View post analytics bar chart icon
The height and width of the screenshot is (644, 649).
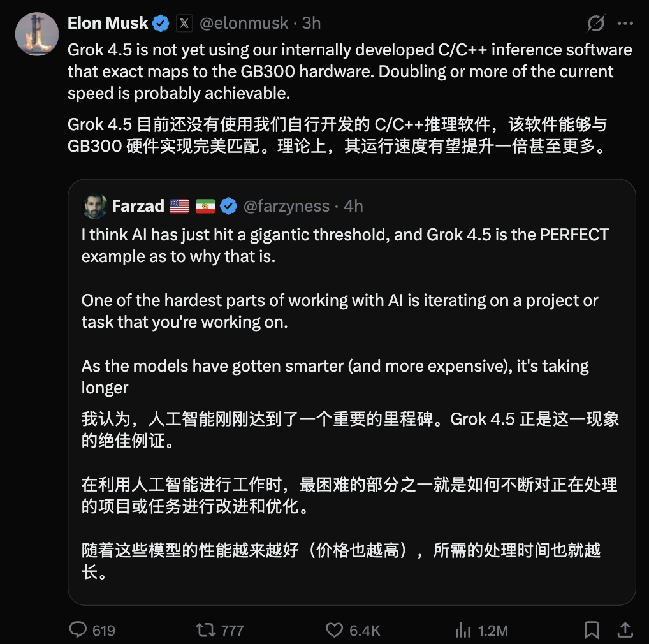tap(463, 630)
